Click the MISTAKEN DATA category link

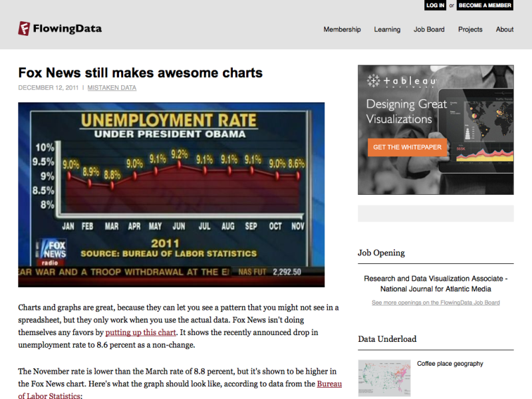(112, 87)
